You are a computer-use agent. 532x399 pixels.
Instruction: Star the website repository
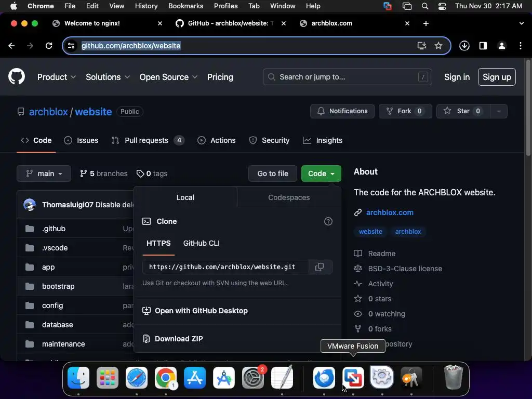click(463, 111)
